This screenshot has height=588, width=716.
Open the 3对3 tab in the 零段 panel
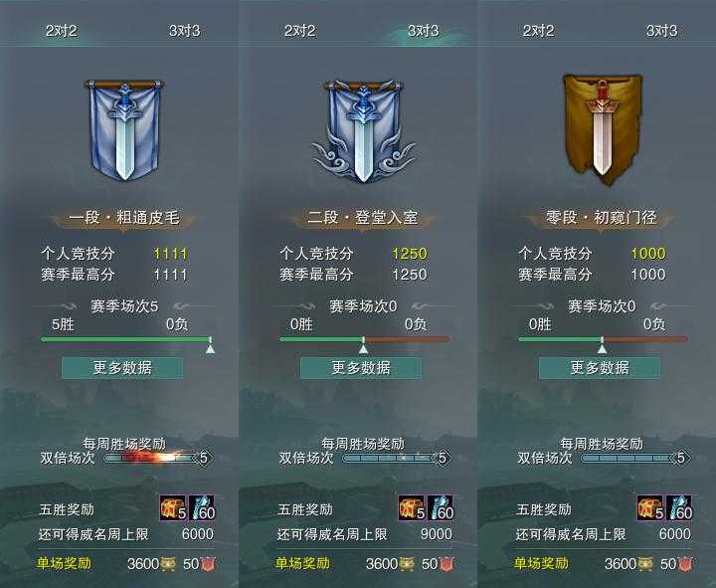pos(661,31)
